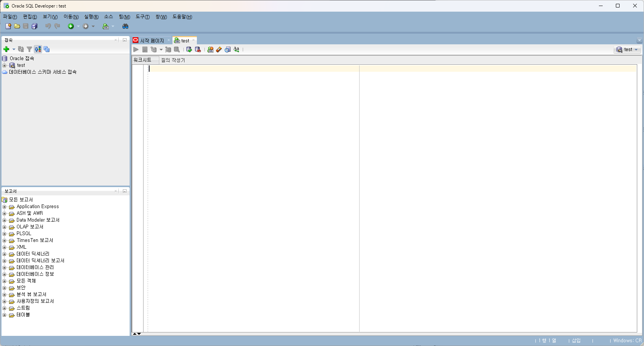Click the change case Aa icon
The width and height of the screenshot is (644, 346).
[x=236, y=50]
